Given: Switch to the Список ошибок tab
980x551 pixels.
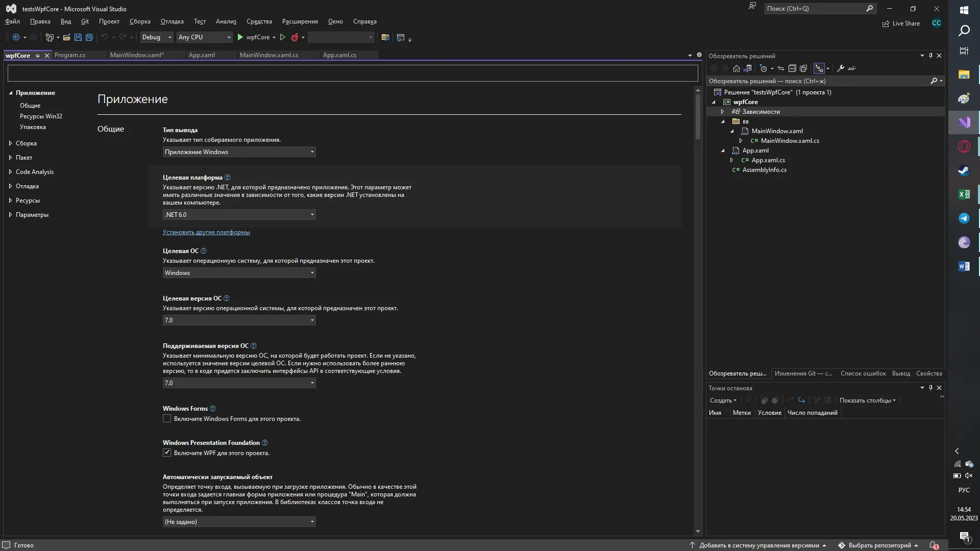Looking at the screenshot, I should [863, 373].
